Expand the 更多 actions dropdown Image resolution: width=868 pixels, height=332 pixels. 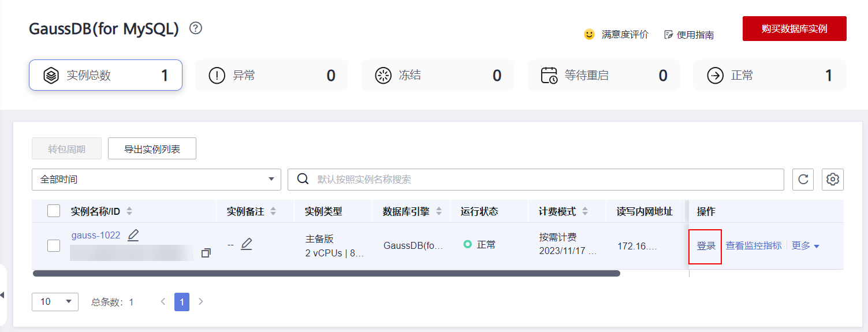[x=806, y=245]
